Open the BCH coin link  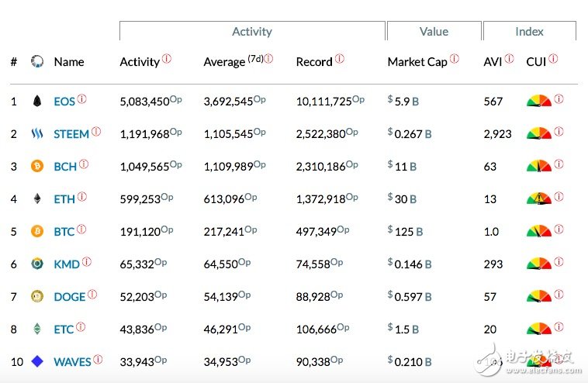[65, 167]
